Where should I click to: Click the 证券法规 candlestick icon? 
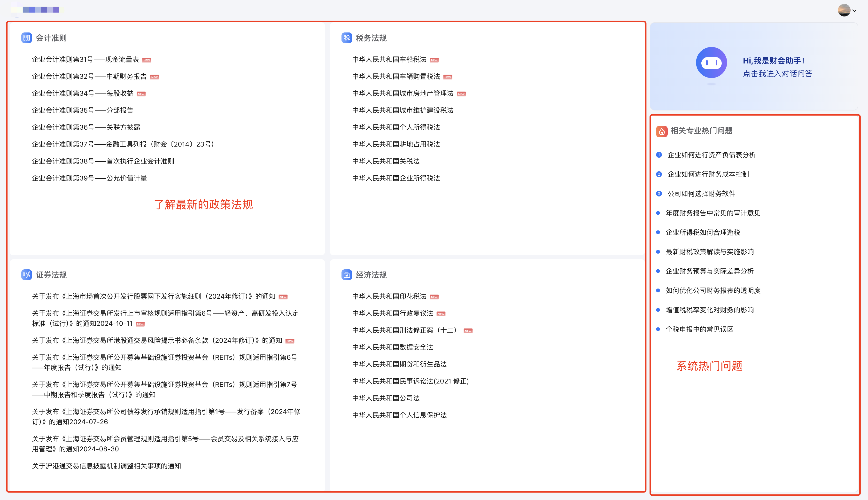[x=26, y=275]
